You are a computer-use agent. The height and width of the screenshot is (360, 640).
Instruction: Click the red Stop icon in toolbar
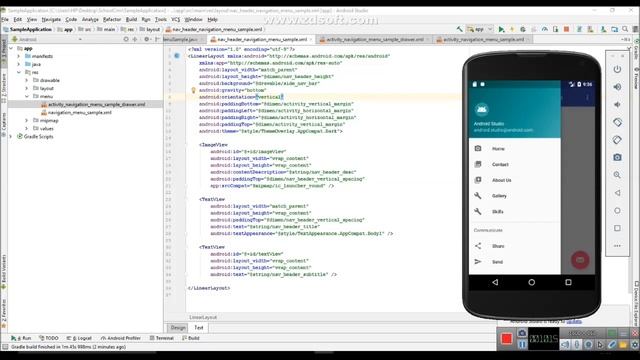click(567, 29)
